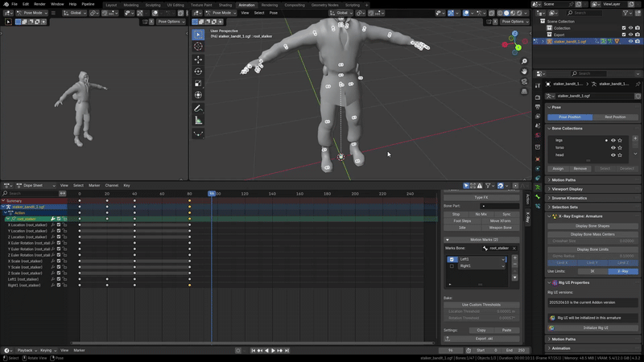Select the Cursor tool in viewport toolbar
The image size is (644, 362).
coord(198,47)
